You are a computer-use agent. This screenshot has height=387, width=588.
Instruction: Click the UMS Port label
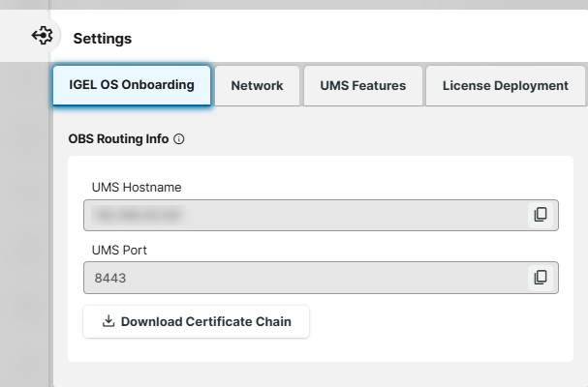coord(119,251)
